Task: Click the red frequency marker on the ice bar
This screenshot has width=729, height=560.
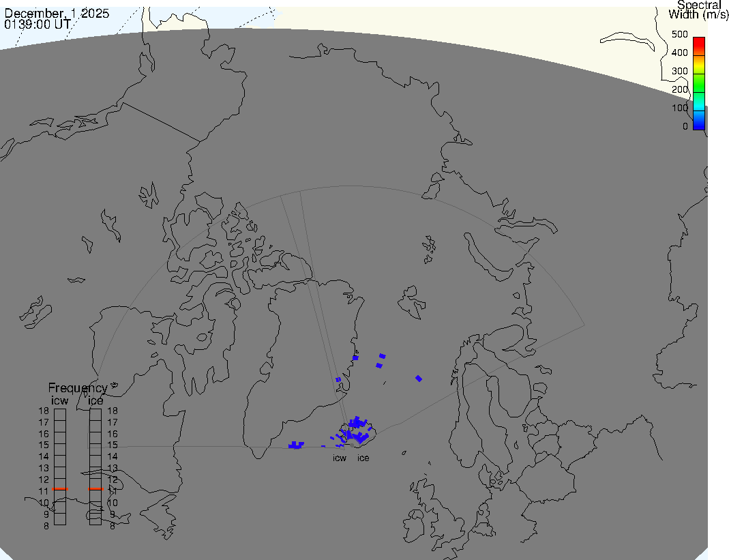Action: tap(95, 489)
